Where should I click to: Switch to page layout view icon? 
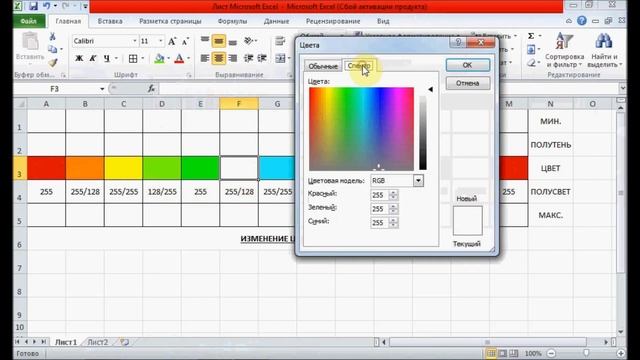pyautogui.click(x=502, y=353)
